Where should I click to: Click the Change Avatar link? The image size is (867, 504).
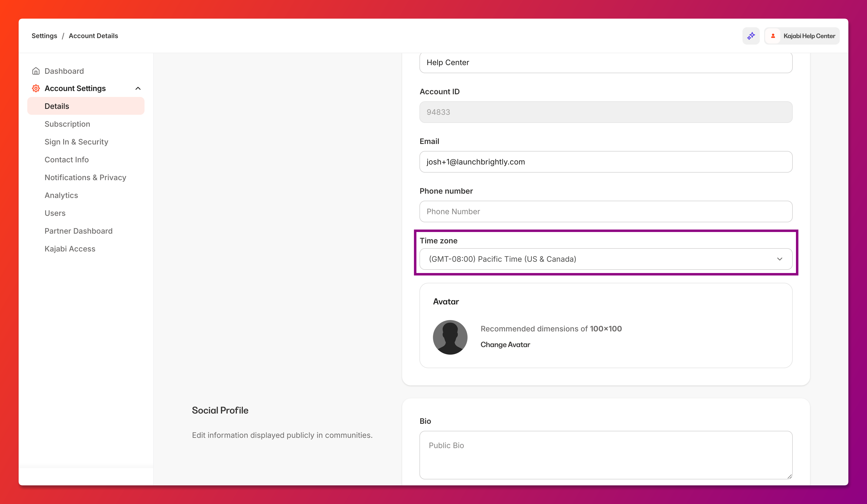[505, 344]
